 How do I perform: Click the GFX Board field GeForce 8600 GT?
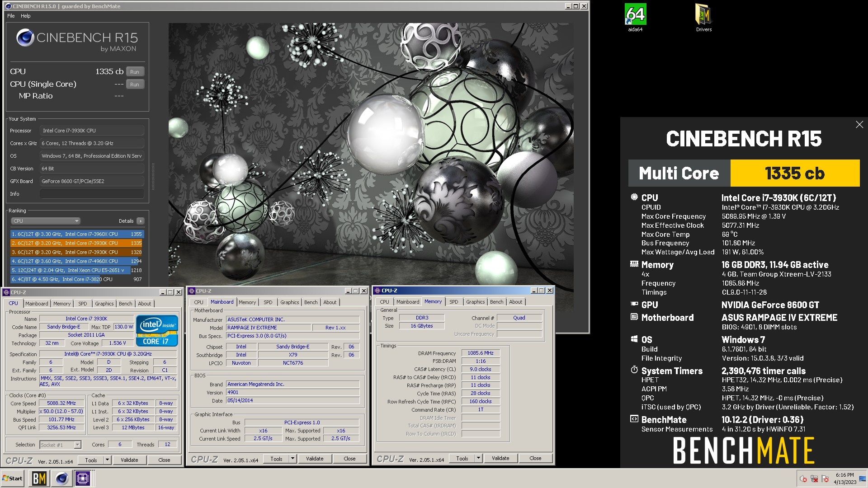click(x=92, y=181)
